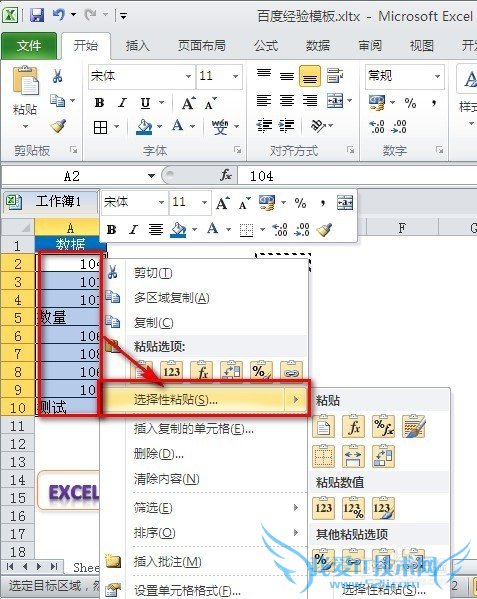This screenshot has height=599, width=477.
Task: Choose 清除内容(N) from context menu
Action: 167,479
